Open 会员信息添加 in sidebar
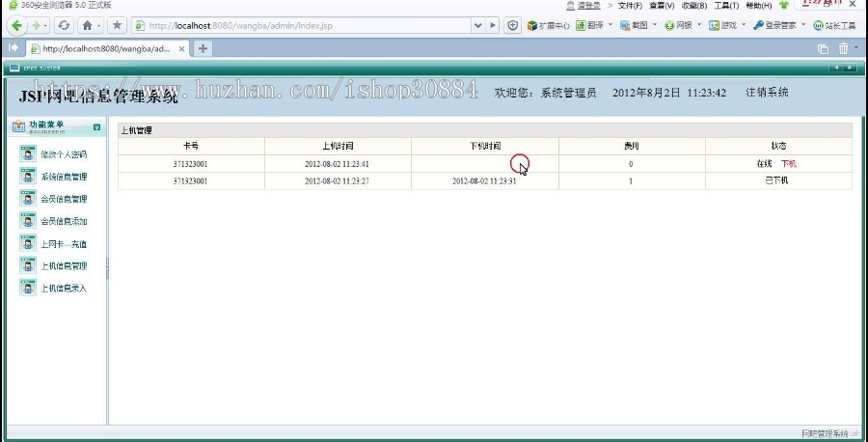The image size is (868, 442). pos(64,222)
